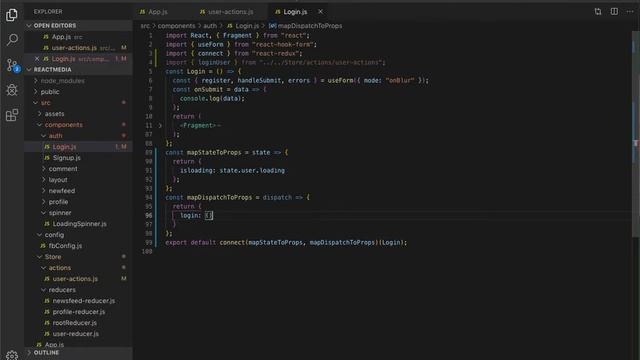Place cursor on mapStateToProps declaration line 89
The width and height of the screenshot is (640, 360).
point(227,153)
